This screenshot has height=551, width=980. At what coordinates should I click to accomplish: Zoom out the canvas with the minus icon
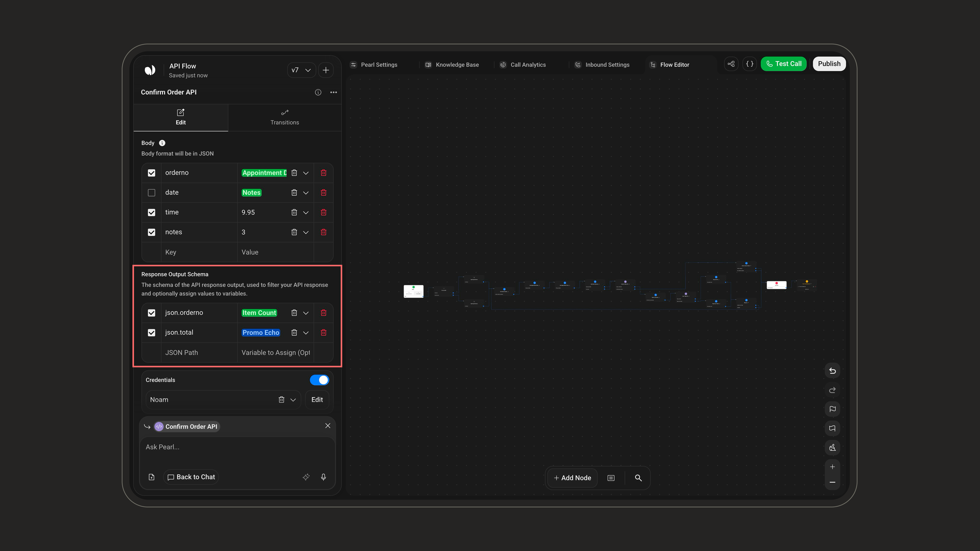click(x=832, y=482)
